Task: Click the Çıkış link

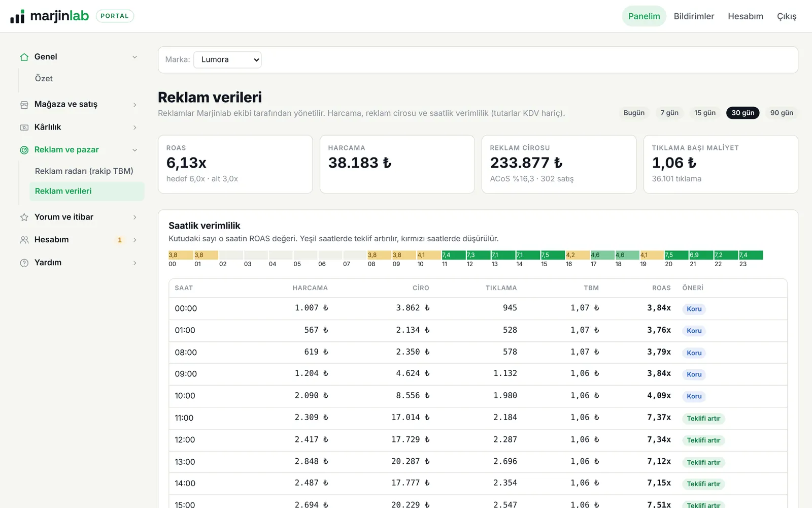Action: point(787,16)
